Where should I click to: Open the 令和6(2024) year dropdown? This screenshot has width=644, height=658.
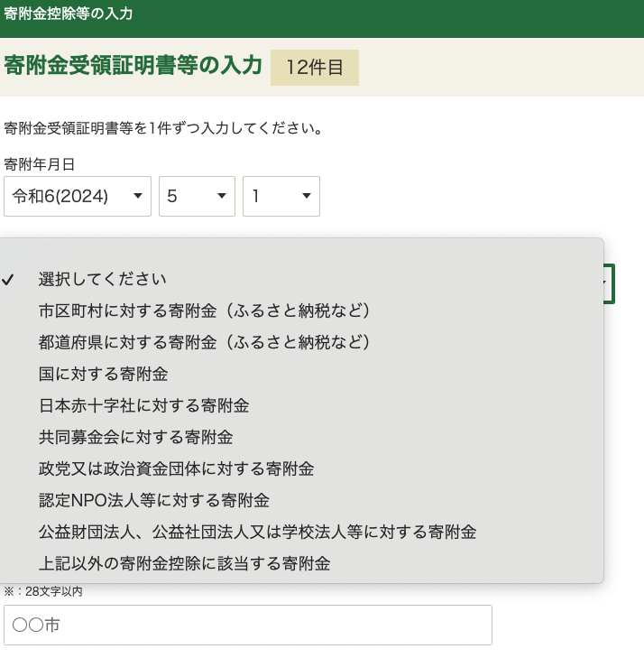(x=78, y=197)
